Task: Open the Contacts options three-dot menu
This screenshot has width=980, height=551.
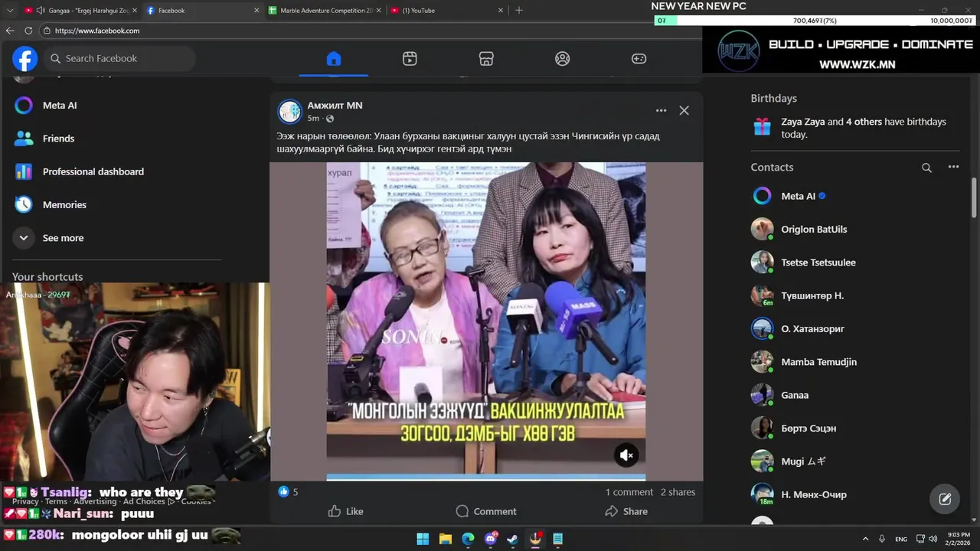Action: (953, 167)
